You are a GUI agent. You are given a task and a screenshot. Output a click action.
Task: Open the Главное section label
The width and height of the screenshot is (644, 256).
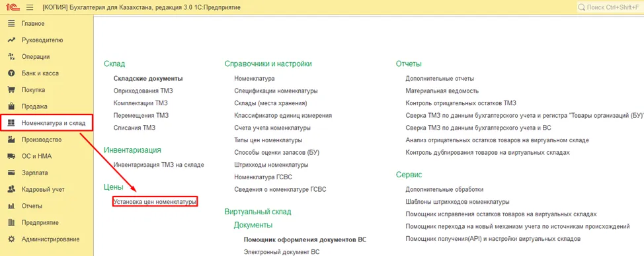(x=33, y=23)
